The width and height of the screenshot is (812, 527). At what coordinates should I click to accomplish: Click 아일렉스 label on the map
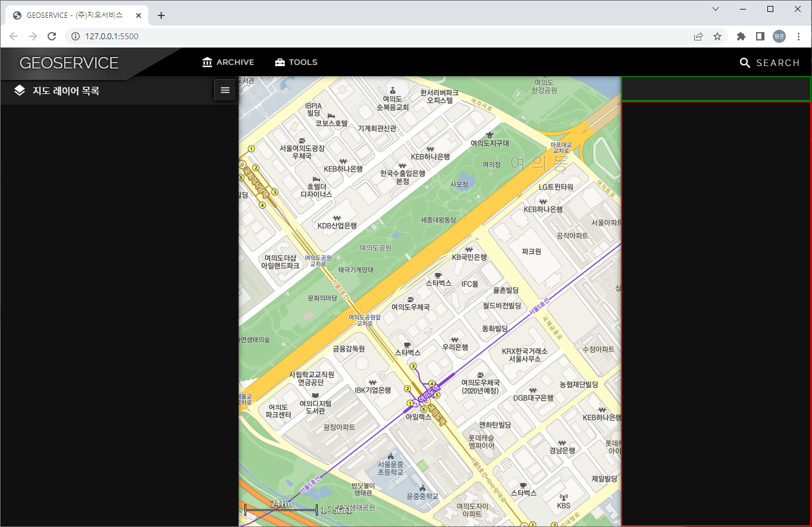tap(418, 418)
